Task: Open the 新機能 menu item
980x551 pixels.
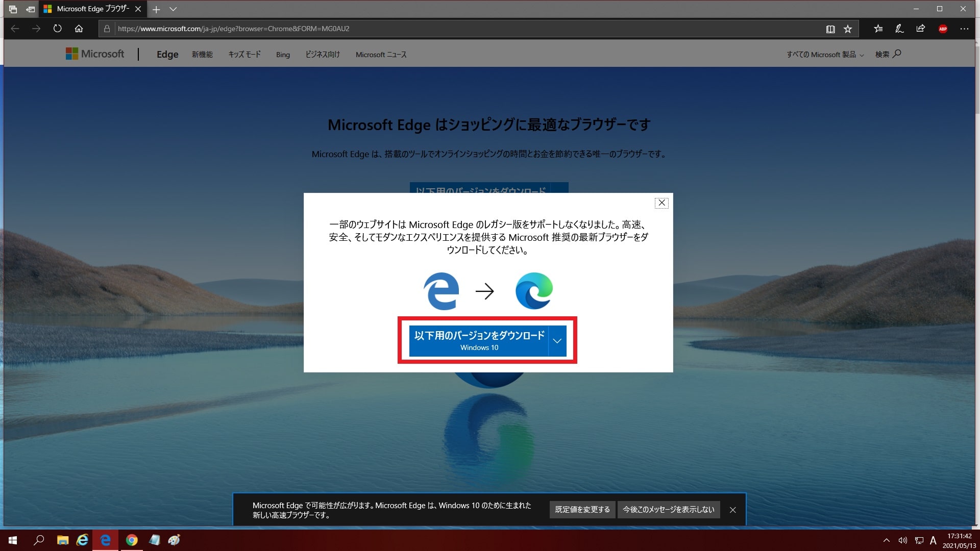Action: [x=202, y=55]
